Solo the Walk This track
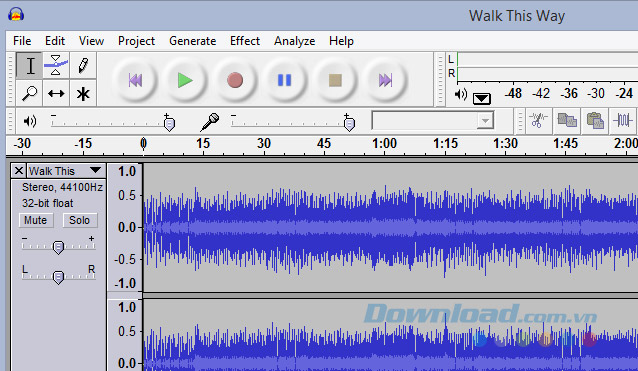Viewport: 638px width, 371px height. point(80,220)
